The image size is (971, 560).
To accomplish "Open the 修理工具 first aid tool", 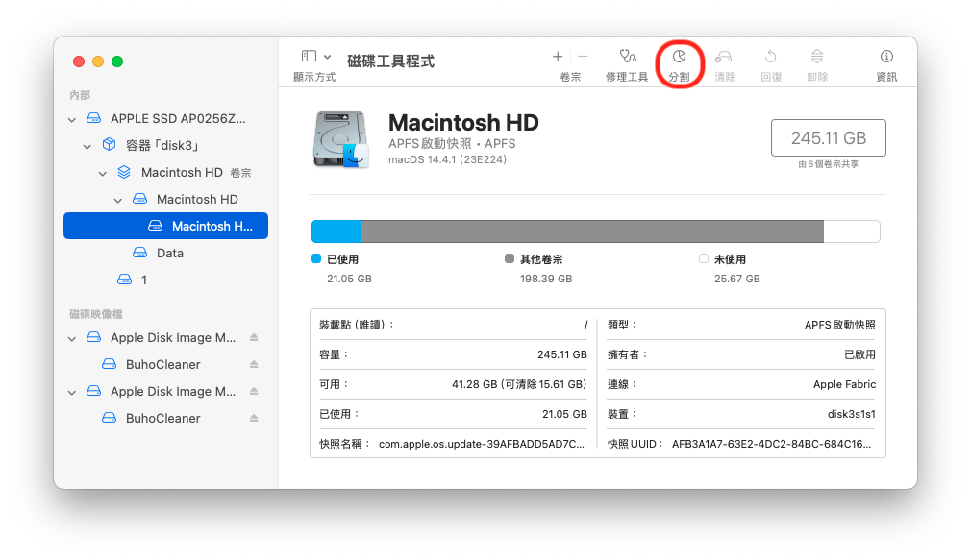I will pos(628,57).
